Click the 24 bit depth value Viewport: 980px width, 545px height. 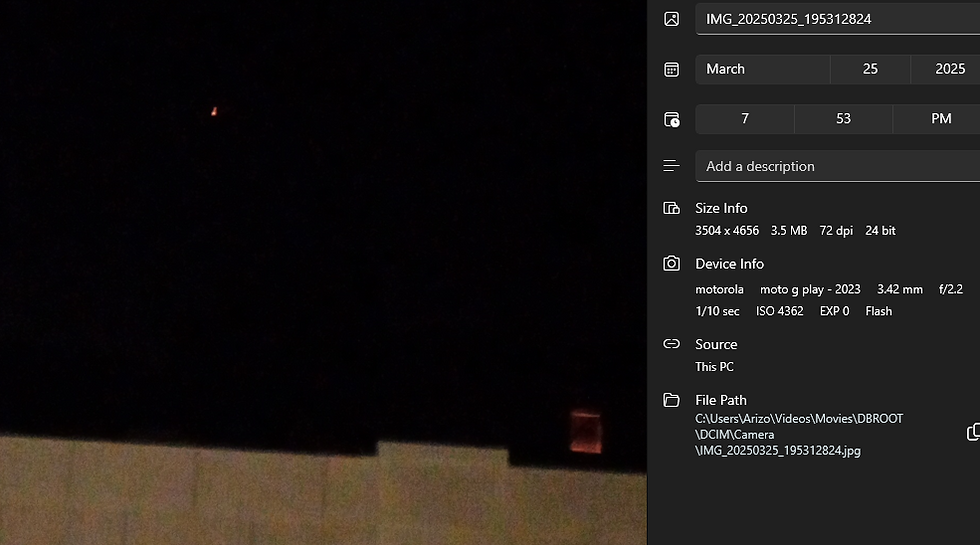pos(880,231)
